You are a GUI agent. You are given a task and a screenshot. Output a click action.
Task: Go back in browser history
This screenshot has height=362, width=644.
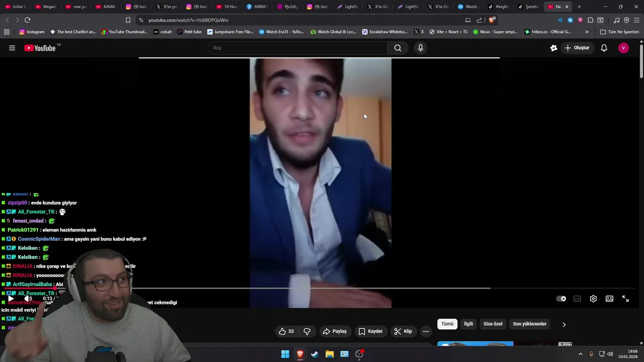pos(7,20)
